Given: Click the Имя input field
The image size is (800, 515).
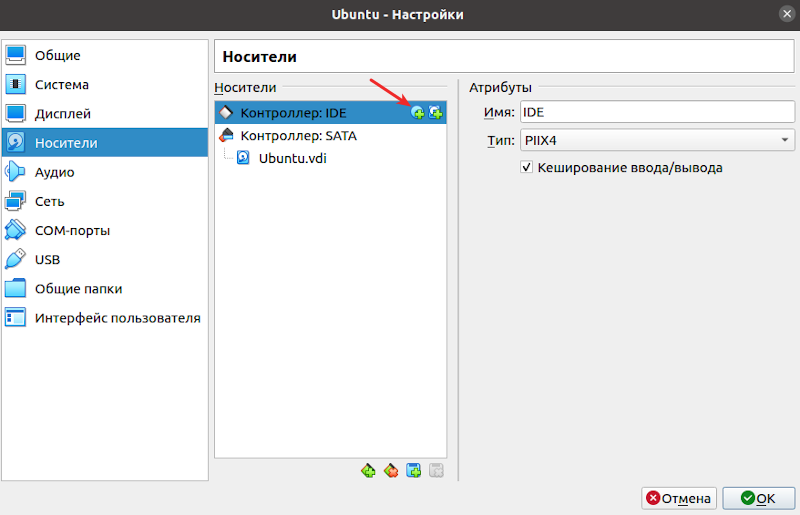Looking at the screenshot, I should tap(657, 112).
